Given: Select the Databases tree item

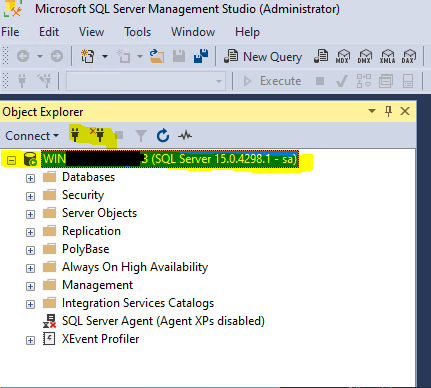Looking at the screenshot, I should coord(88,177).
